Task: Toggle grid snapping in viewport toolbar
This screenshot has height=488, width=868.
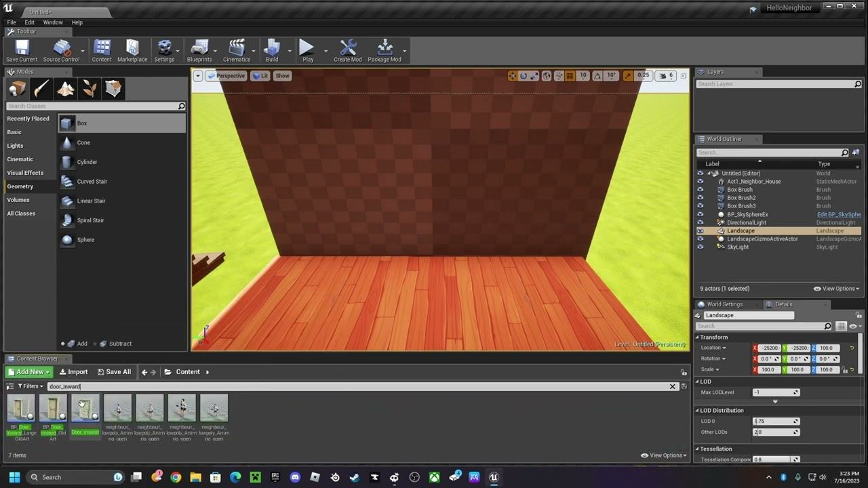Action: pos(570,76)
